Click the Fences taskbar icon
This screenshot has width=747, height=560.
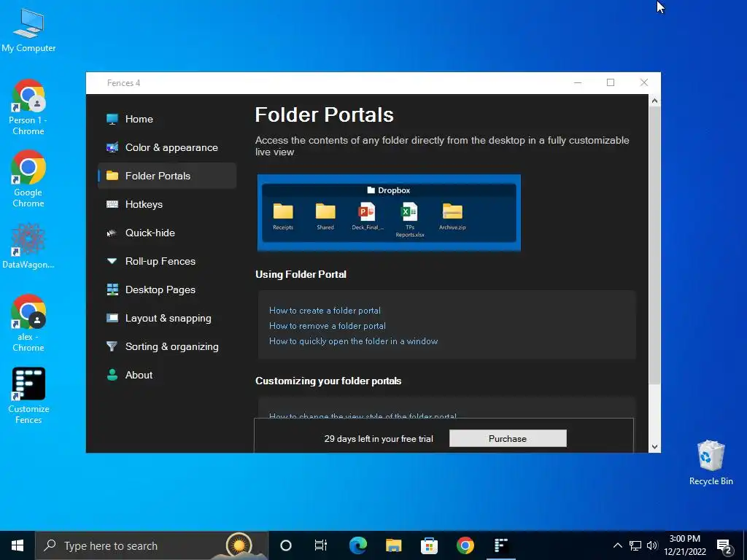(x=500, y=545)
